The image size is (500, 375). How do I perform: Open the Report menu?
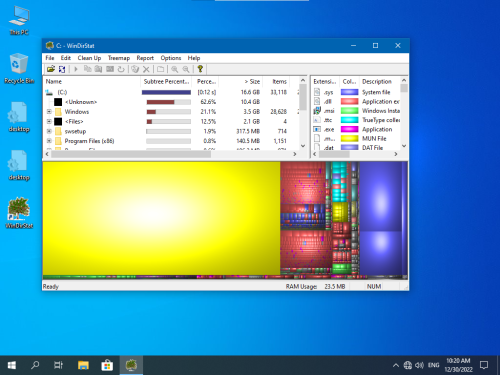point(145,58)
